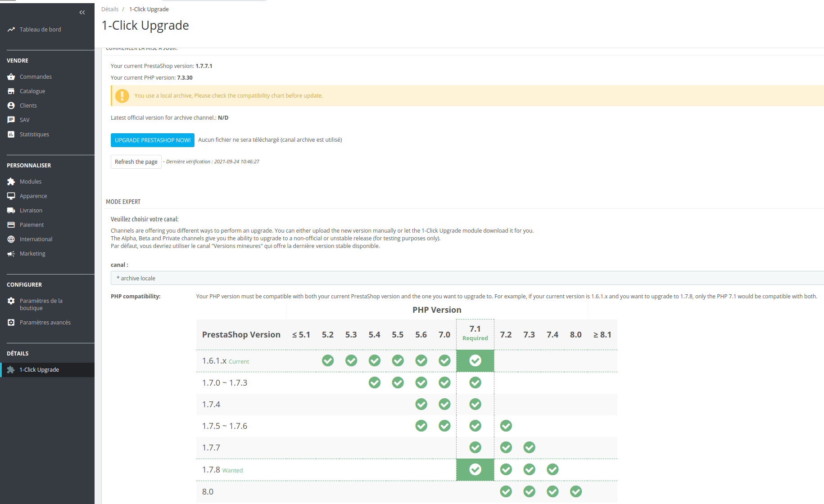Click the local archive warning message text
Screen dimensions: 824x504
[x=229, y=96]
